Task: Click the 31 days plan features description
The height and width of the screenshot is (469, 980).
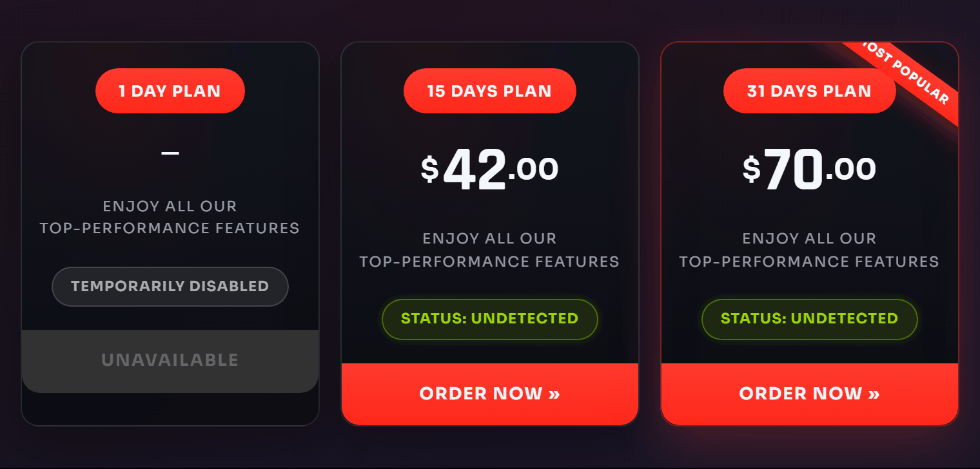Action: point(809,250)
